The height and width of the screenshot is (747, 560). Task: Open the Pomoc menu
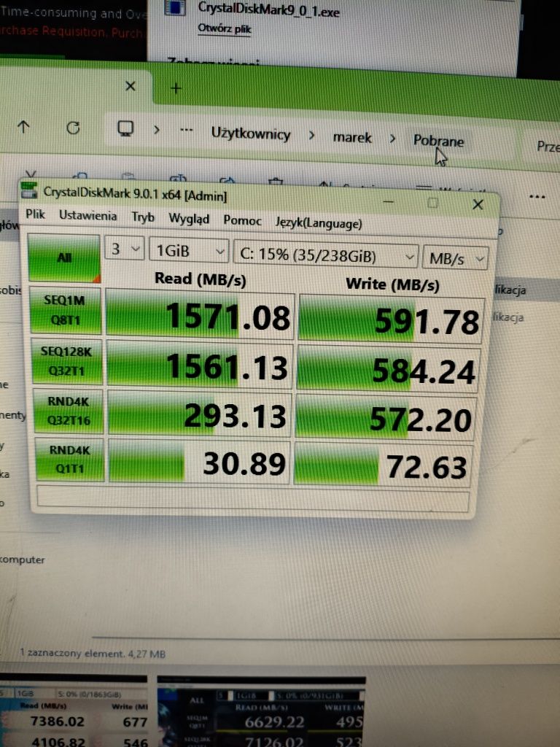click(242, 220)
